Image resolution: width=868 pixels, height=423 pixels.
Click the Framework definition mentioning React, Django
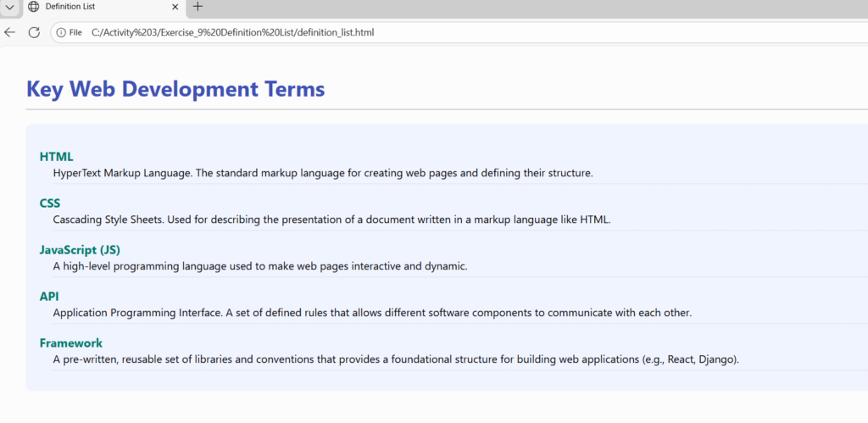[x=396, y=359]
